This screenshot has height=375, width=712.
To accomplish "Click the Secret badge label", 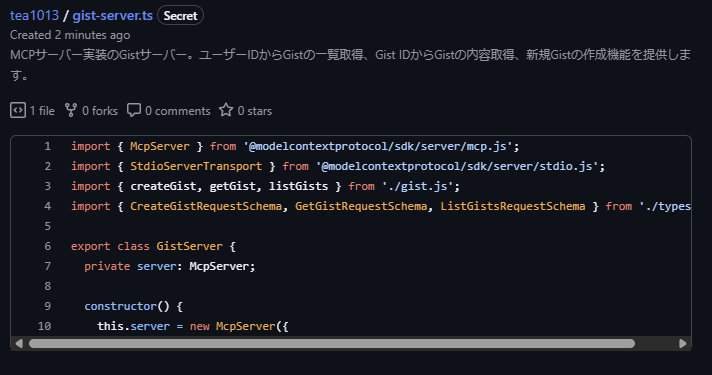I will tap(180, 15).
